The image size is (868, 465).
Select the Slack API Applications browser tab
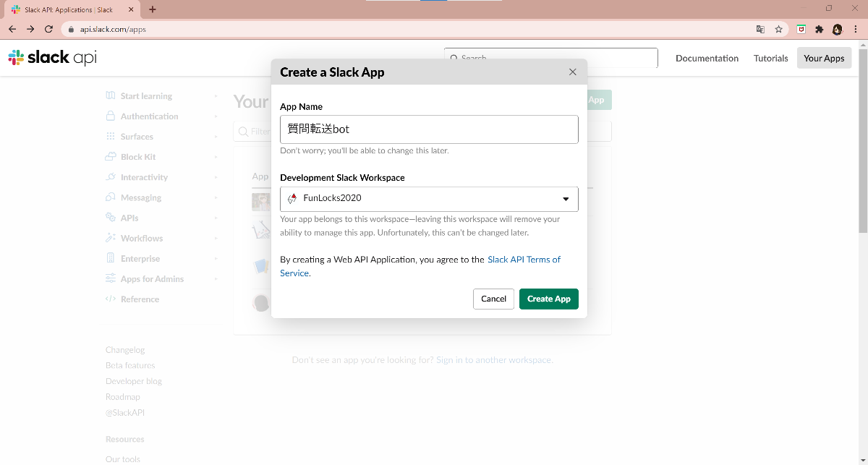(71, 10)
